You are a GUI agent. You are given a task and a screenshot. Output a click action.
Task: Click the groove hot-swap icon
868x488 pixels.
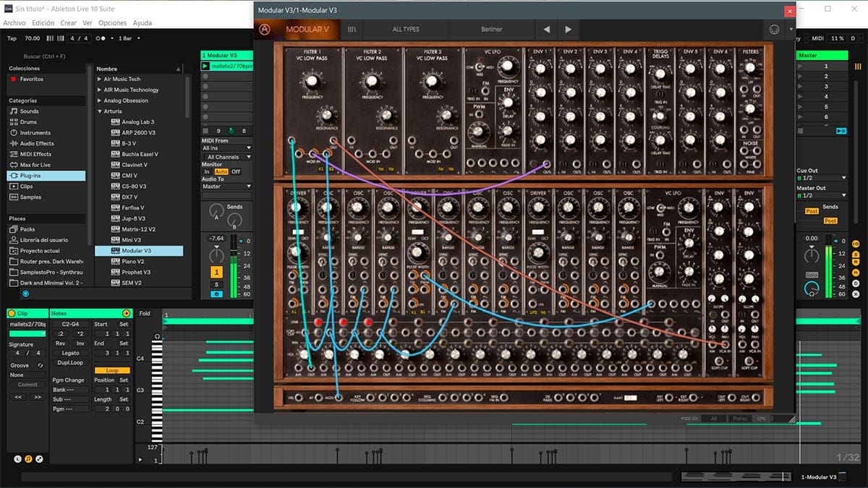pos(41,365)
